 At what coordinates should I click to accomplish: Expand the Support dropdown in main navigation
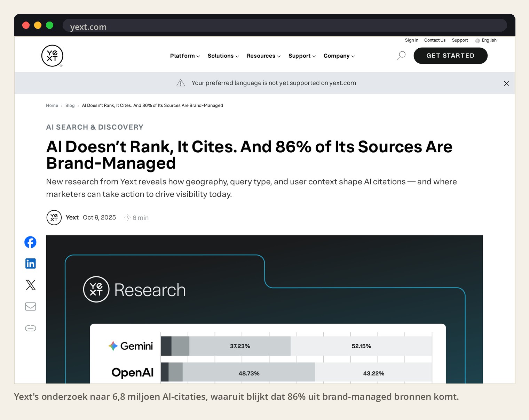[302, 56]
